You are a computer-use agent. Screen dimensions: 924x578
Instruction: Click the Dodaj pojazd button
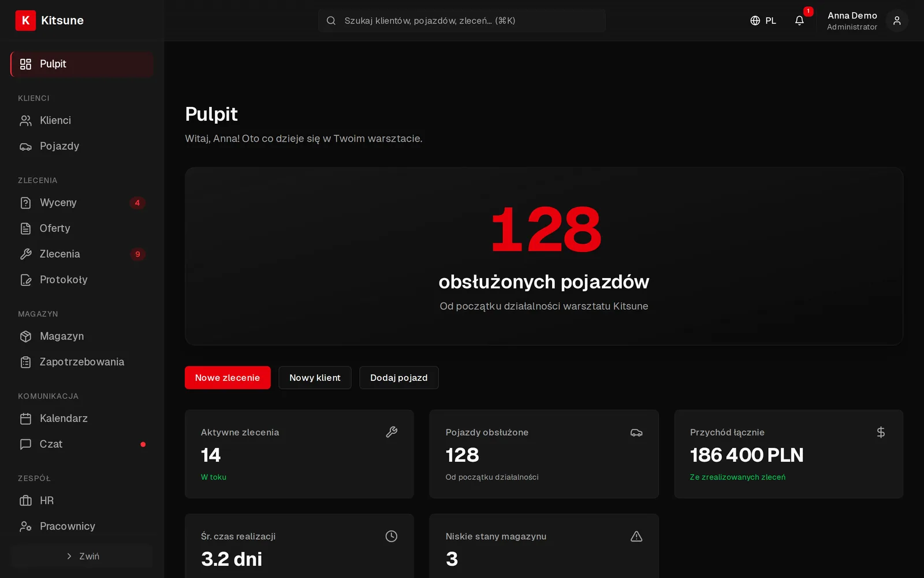(x=399, y=377)
